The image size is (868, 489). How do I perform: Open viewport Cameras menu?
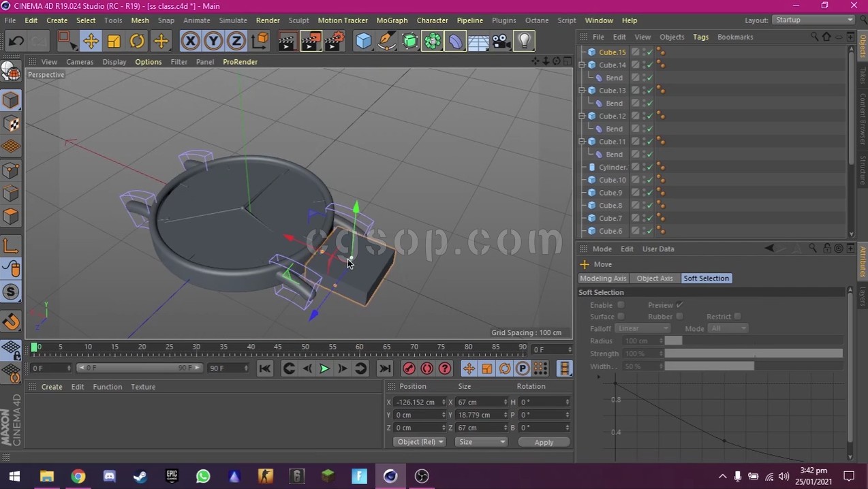80,62
